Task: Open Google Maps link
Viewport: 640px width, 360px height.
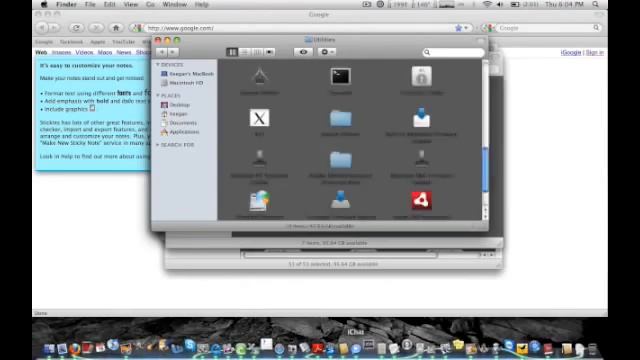Action: (104, 53)
